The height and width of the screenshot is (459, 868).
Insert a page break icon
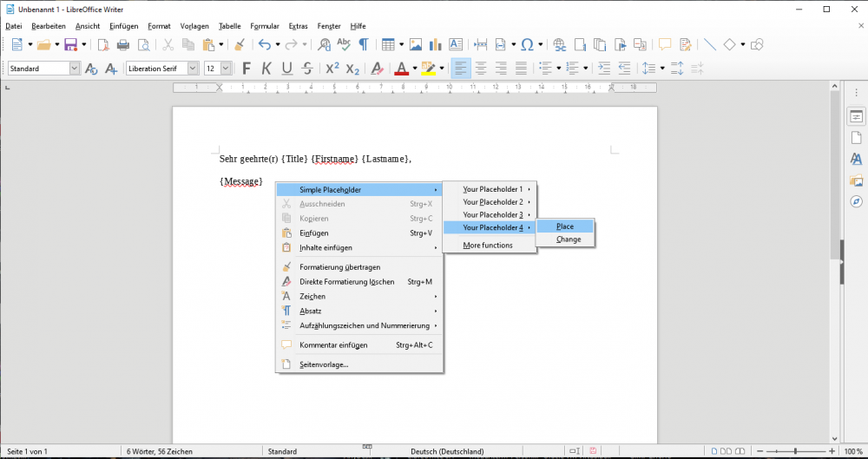pos(481,45)
